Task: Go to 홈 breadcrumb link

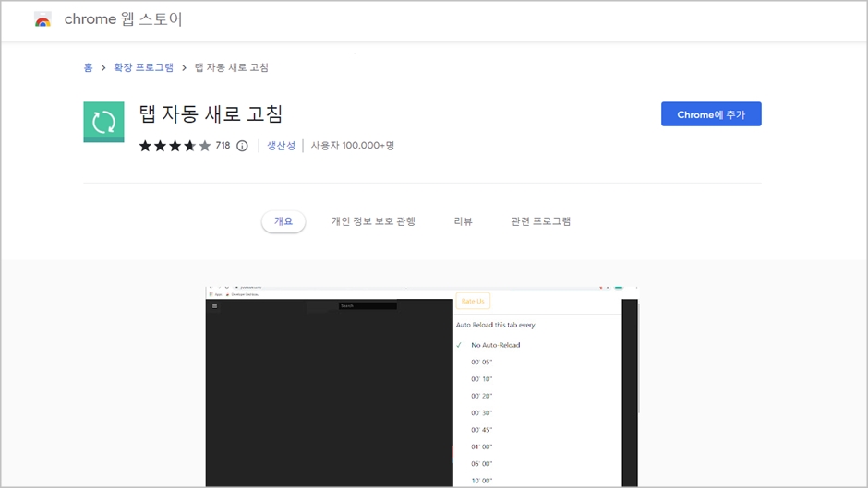Action: point(88,67)
